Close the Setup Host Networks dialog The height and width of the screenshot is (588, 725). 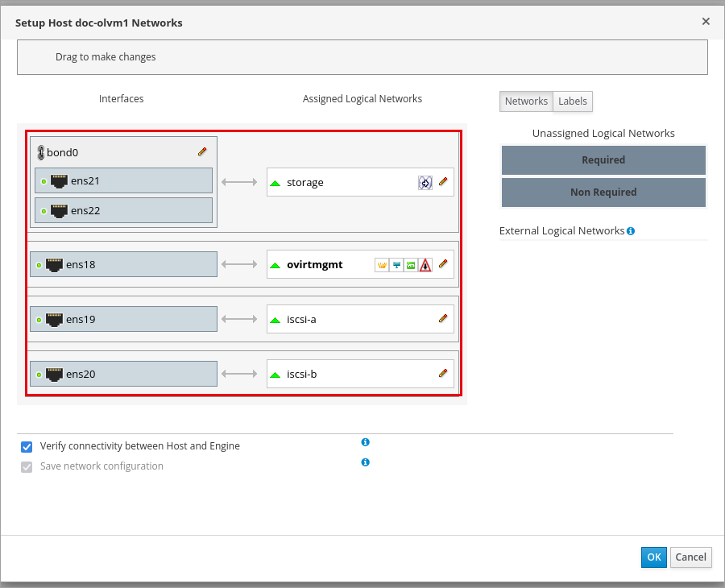(x=706, y=21)
